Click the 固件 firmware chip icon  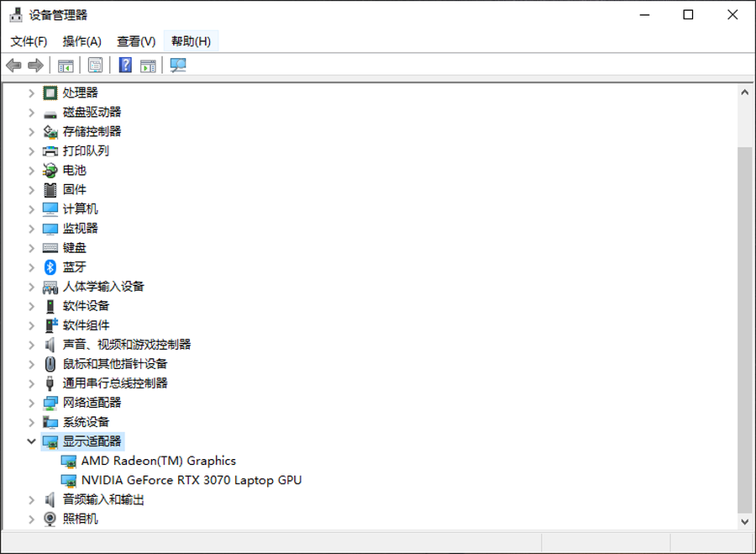coord(50,190)
